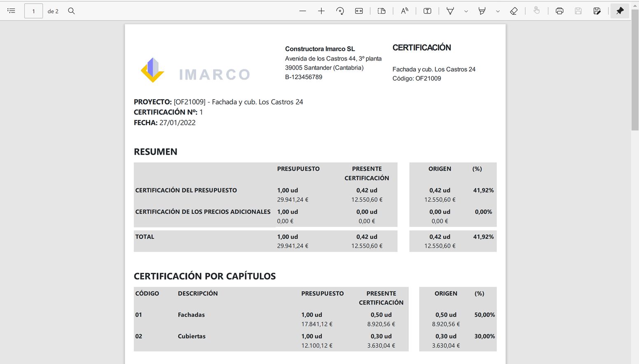This screenshot has height=364, width=639.
Task: Click the page number input field
Action: point(33,11)
